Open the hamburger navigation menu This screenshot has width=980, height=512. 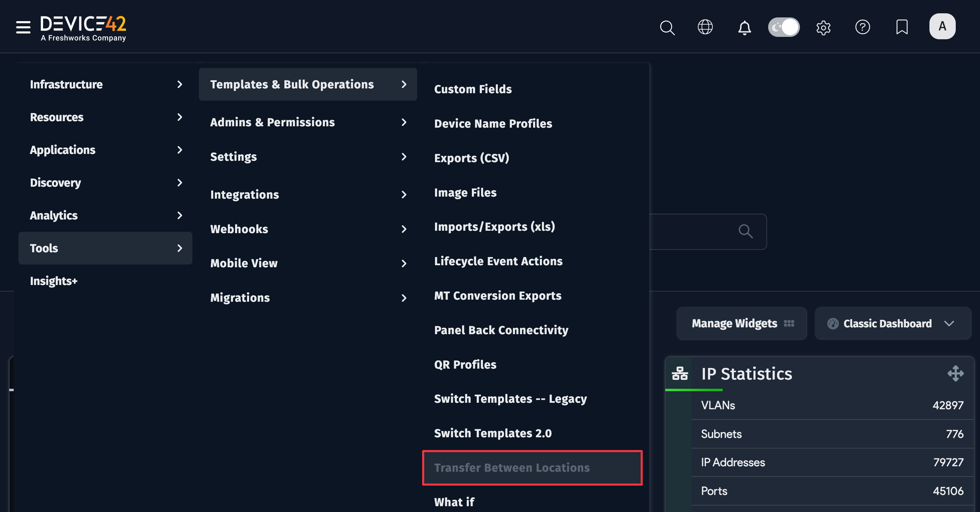[23, 27]
